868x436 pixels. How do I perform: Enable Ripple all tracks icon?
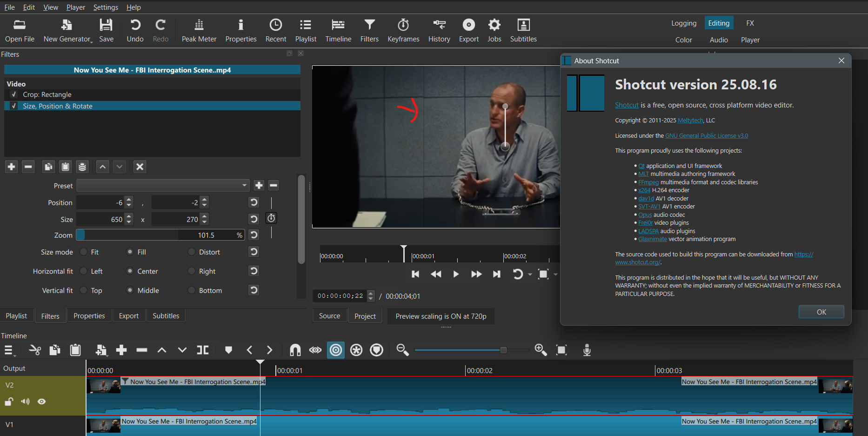[356, 350]
